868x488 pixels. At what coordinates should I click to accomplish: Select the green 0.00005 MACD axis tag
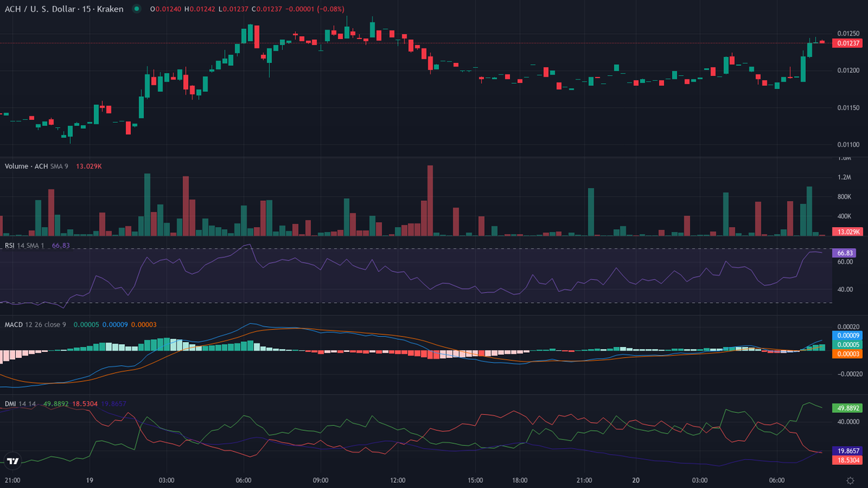point(848,345)
